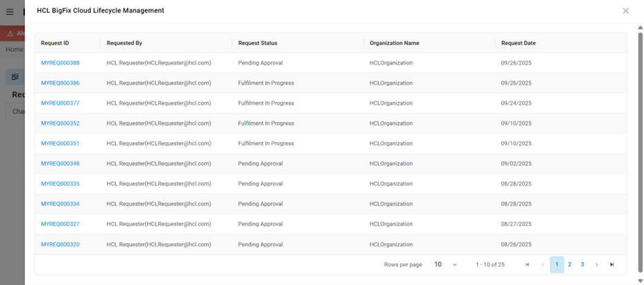Open the hamburger navigation menu
Viewport: 644px width, 285px height.
(10, 12)
